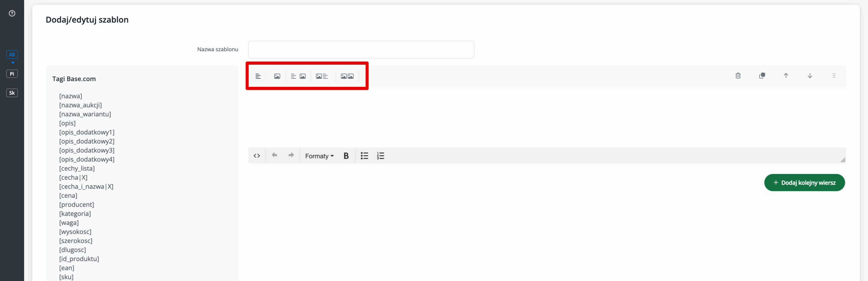
Task: Select the two-images row layout icon
Action: (347, 76)
